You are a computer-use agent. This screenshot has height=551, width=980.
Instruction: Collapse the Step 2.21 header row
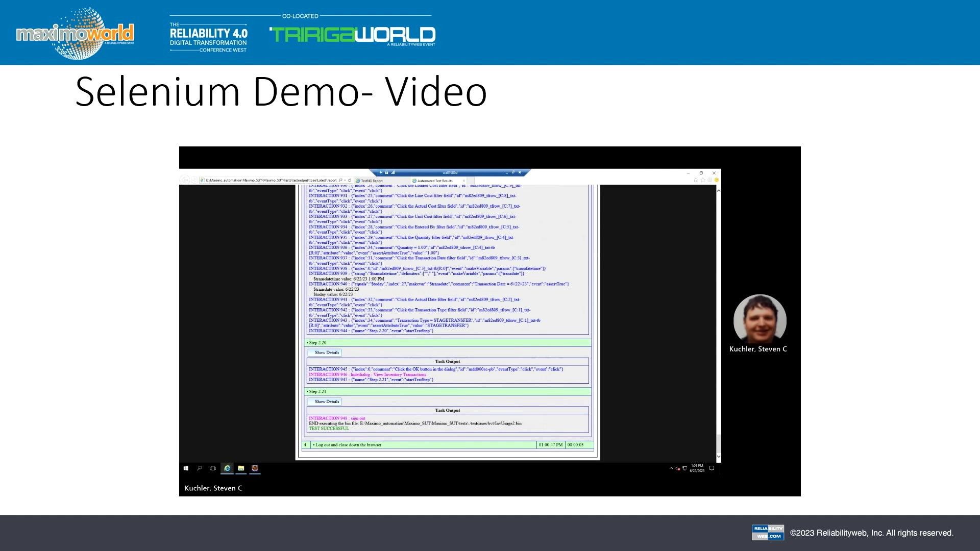(x=448, y=392)
